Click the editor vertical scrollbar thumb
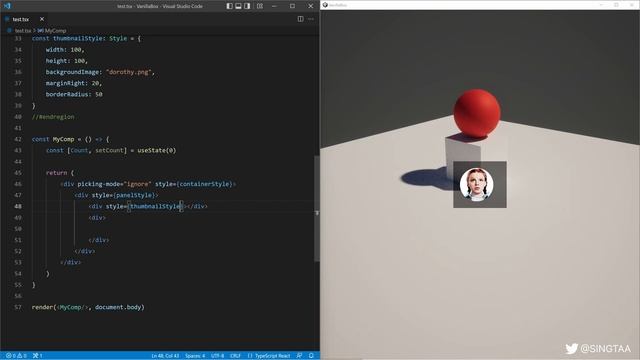The image size is (640, 360). [317, 208]
